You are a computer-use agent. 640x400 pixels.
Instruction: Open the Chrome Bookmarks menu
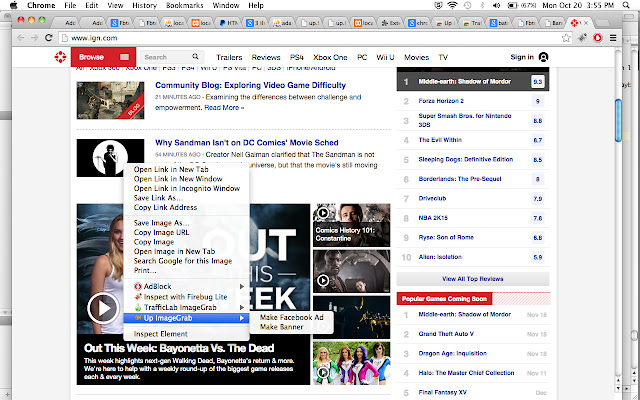[x=186, y=5]
